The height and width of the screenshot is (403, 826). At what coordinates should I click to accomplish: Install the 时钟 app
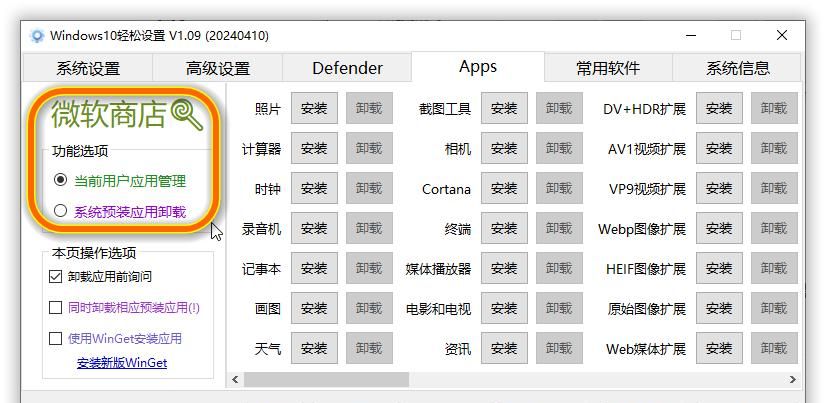[x=314, y=189]
